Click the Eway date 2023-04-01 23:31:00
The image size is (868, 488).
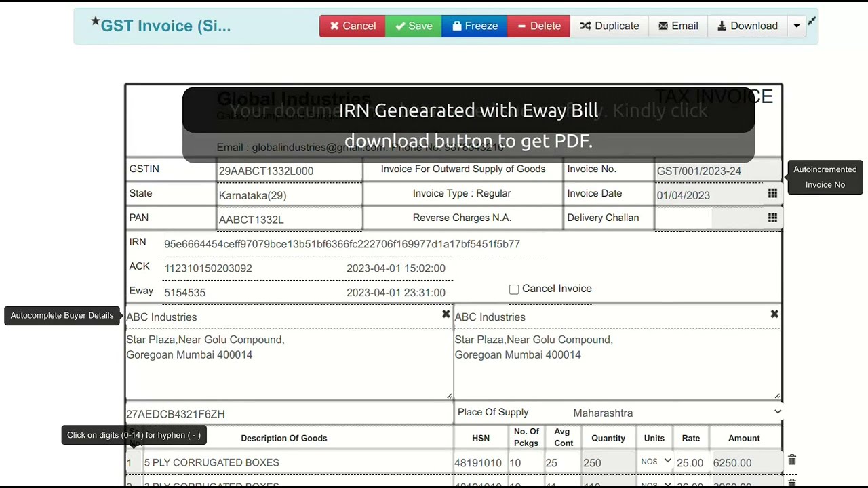[396, 293]
